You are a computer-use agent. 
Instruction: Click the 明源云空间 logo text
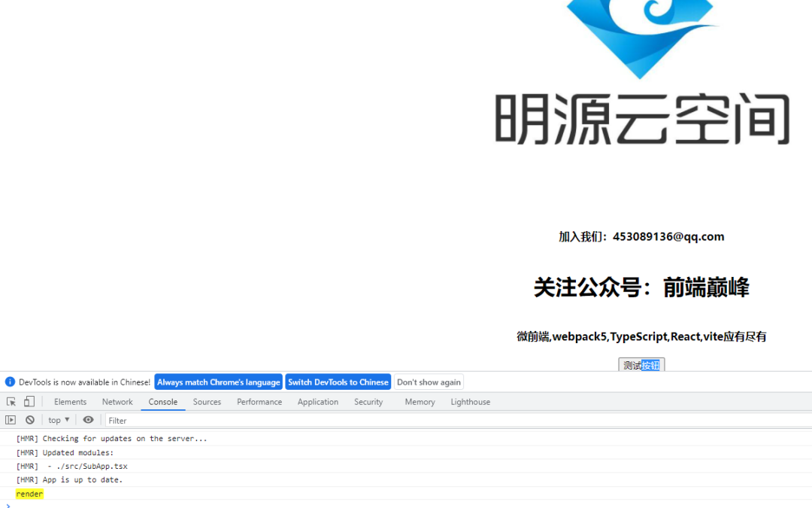click(x=643, y=119)
